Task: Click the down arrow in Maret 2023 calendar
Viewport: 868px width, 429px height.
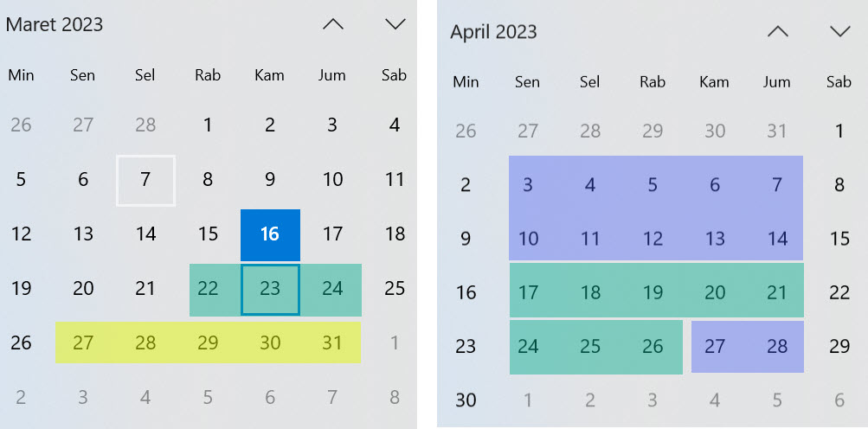Action: click(395, 25)
